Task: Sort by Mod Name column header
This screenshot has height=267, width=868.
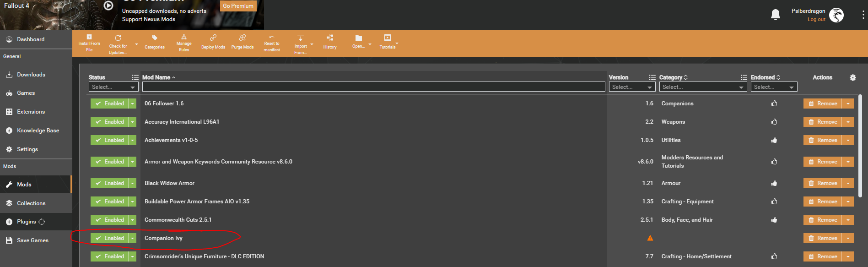Action: coord(158,77)
